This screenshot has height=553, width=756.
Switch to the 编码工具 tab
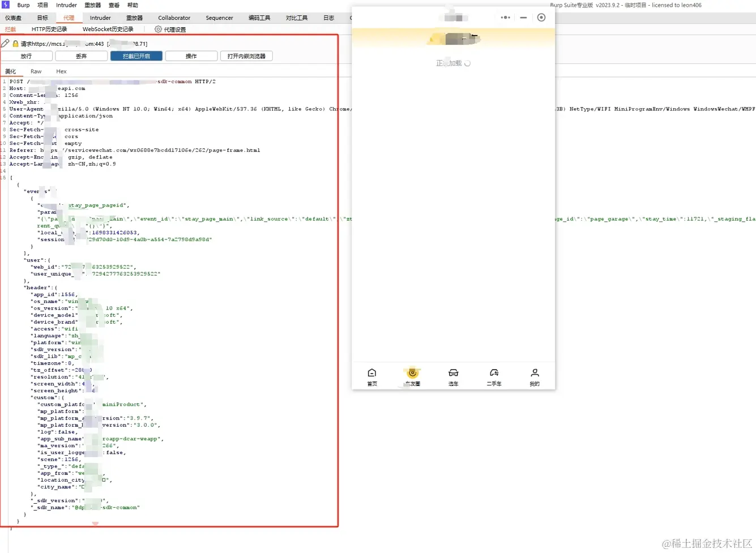(x=259, y=18)
